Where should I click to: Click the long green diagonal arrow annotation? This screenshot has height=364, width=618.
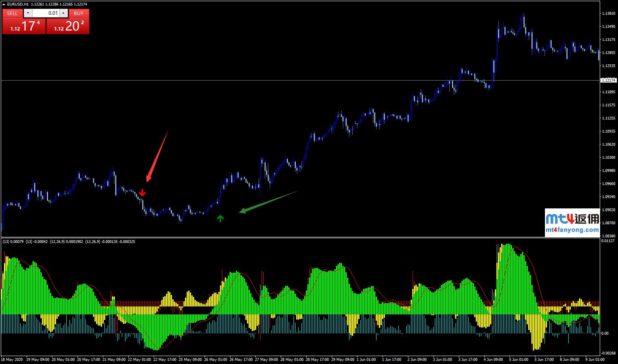tap(268, 202)
